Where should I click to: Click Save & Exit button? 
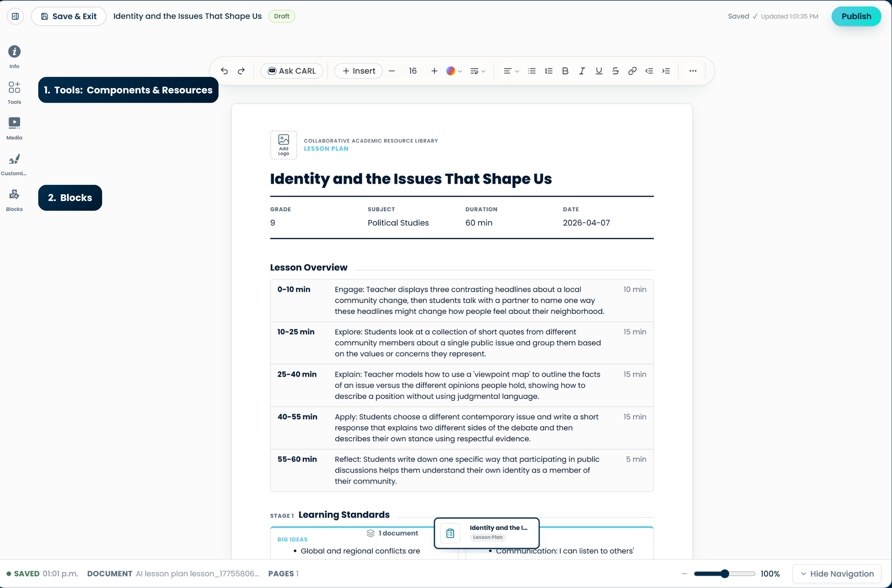click(69, 16)
